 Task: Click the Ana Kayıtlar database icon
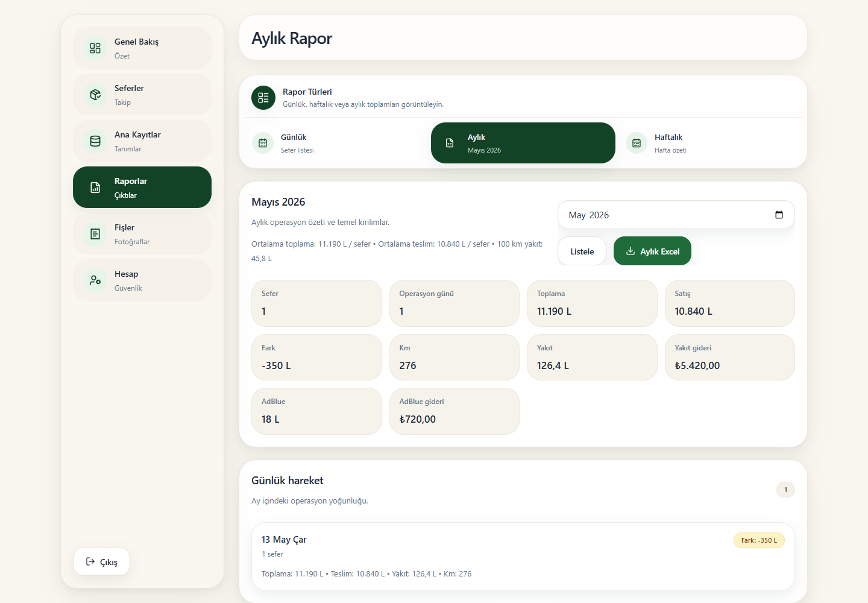point(95,141)
